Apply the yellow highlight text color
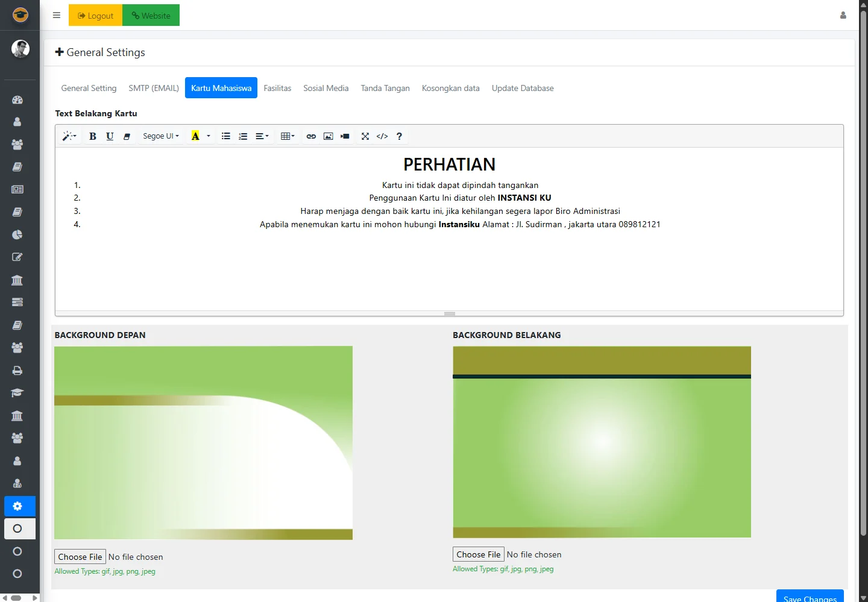Screen dimensions: 868x602 point(195,136)
